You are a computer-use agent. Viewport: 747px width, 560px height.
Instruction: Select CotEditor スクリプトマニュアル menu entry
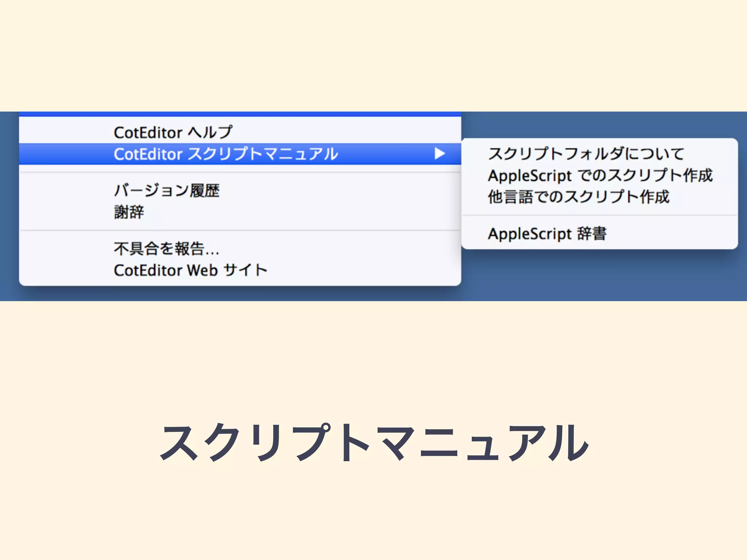point(240,154)
